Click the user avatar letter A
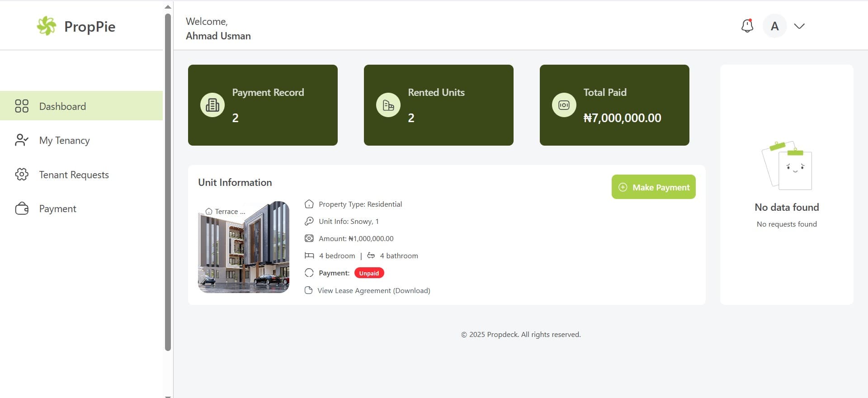868x398 pixels. (x=775, y=26)
